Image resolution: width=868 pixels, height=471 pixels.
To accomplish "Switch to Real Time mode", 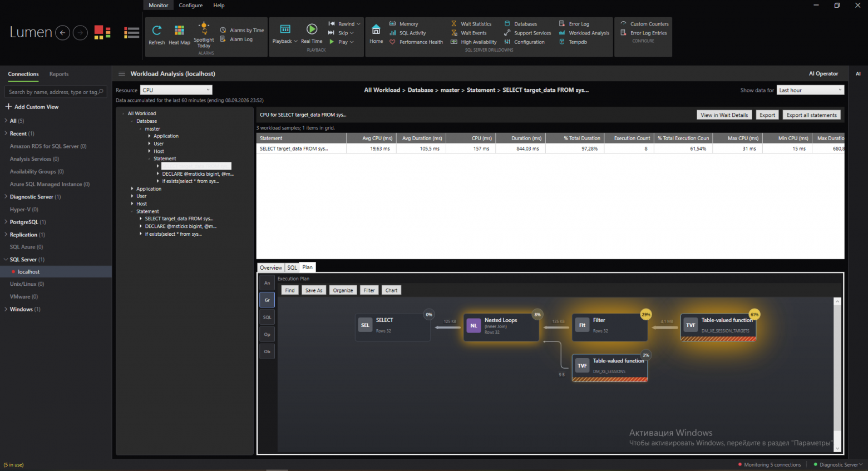I will click(312, 33).
